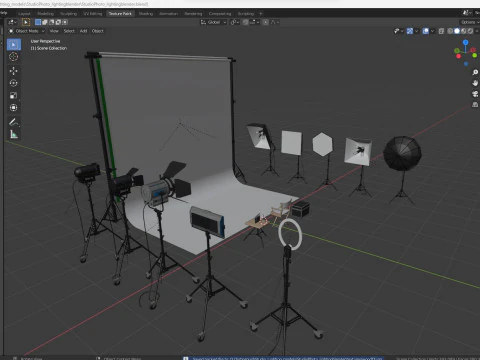The height and width of the screenshot is (360, 480).
Task: Toggle X-ray view icon
Action: coord(441,31)
